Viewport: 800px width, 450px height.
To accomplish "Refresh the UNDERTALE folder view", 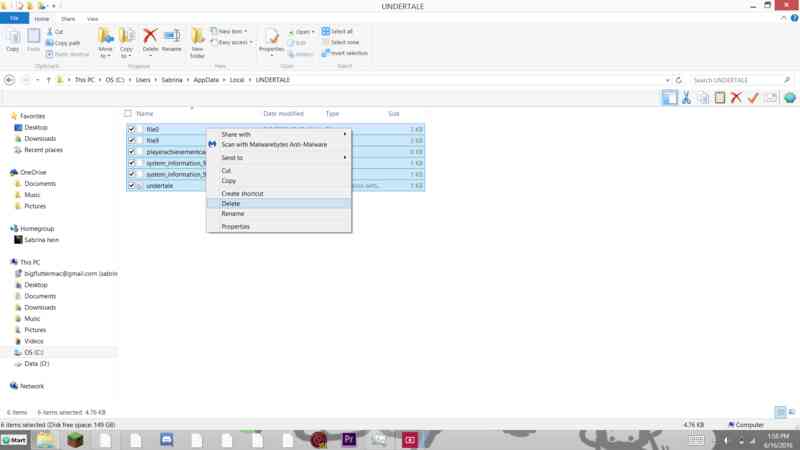I will 679,80.
